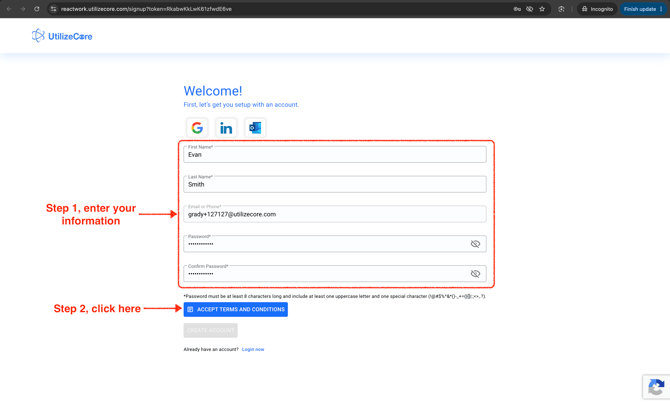Click the Create Account button
Viewport: 670px width, 404px height.
[x=211, y=330]
